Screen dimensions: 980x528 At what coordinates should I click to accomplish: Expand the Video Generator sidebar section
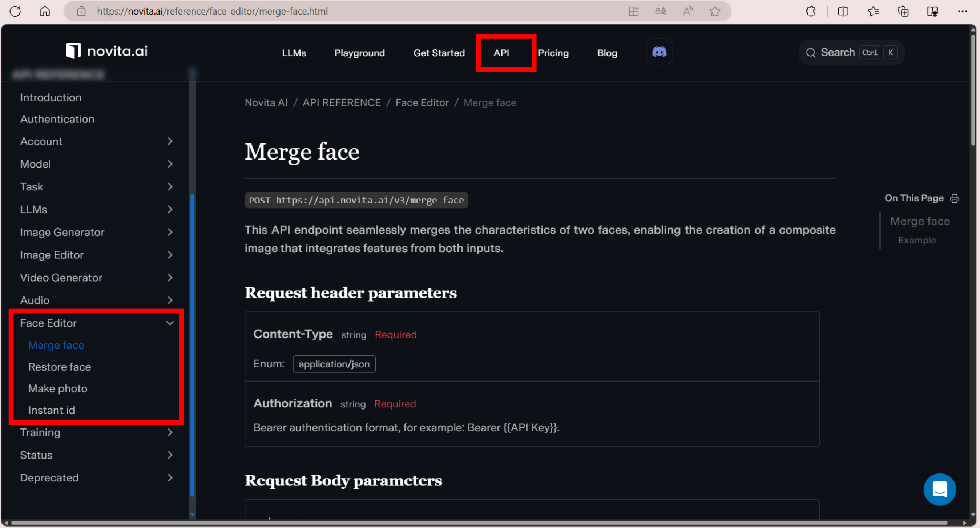[170, 278]
